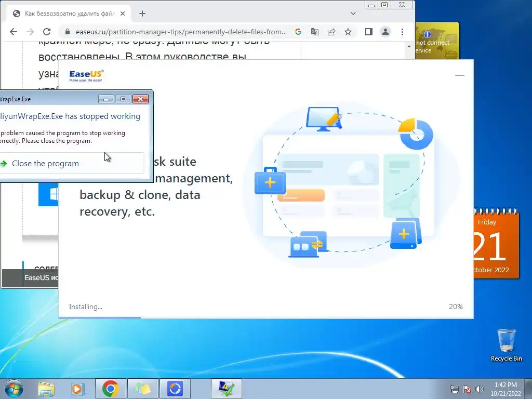Image resolution: width=532 pixels, height=399 pixels.
Task: Switch to EaseUS installer taskbar item
Action: (175, 389)
